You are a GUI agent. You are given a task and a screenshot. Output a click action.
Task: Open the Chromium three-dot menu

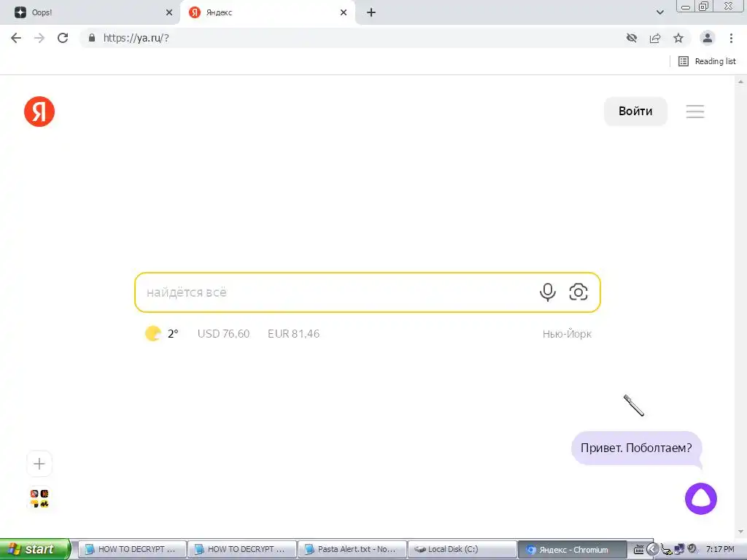point(731,38)
